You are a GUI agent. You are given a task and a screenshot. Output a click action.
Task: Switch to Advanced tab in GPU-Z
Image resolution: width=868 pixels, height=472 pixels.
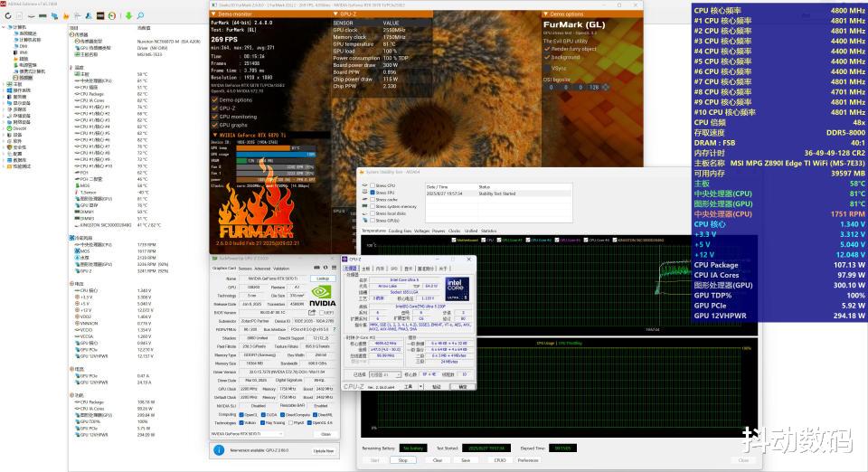(262, 269)
